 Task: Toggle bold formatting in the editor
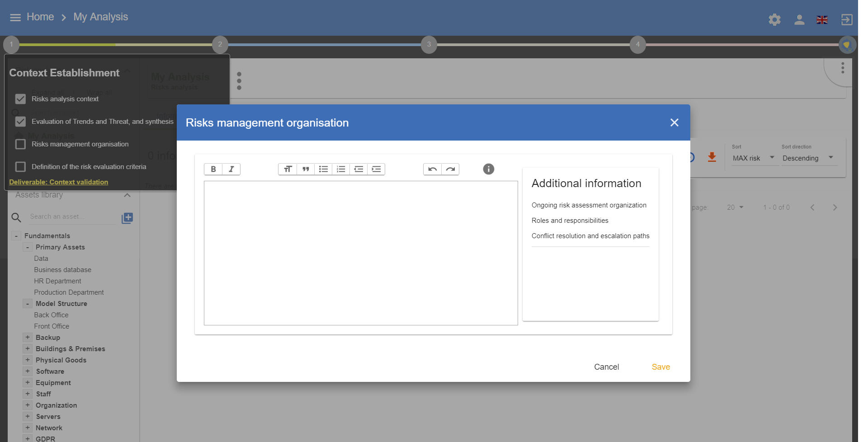click(x=213, y=169)
